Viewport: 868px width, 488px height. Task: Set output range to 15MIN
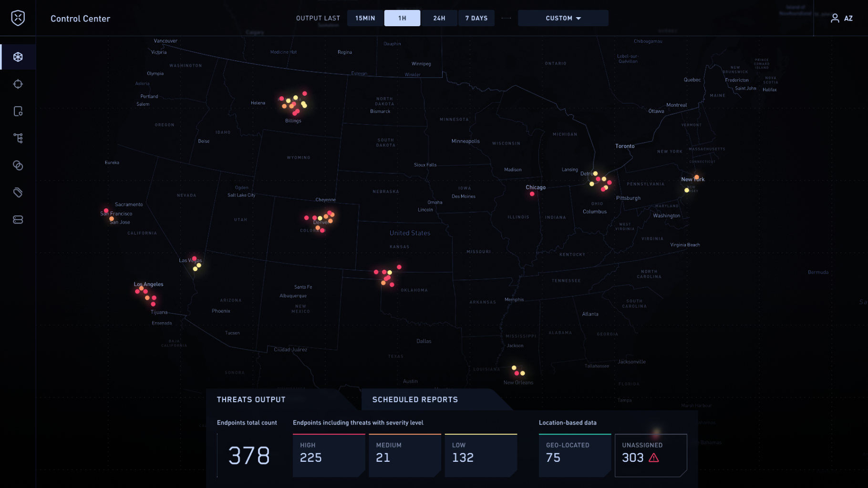click(365, 18)
